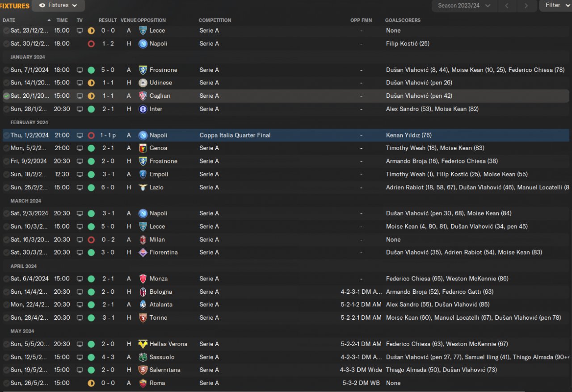Viewport: 572px width, 392px height.
Task: Select the Monza club badge
Action: click(x=143, y=279)
